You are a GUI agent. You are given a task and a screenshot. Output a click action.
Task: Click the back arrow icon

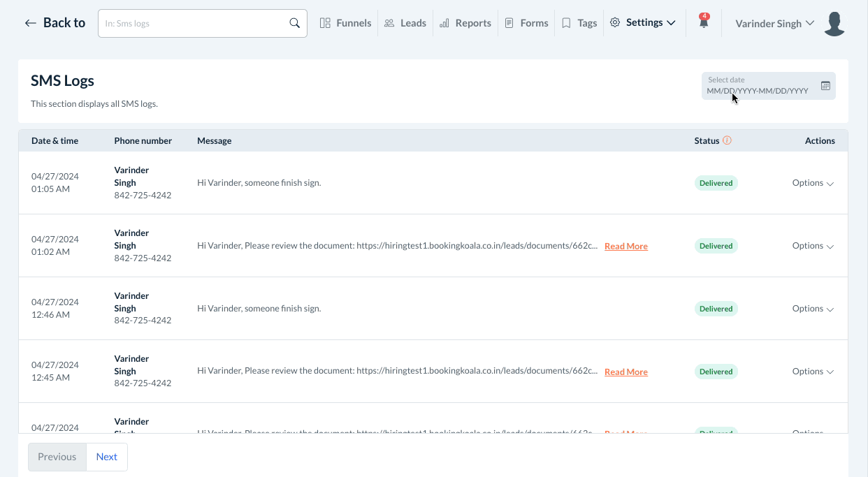coord(30,23)
